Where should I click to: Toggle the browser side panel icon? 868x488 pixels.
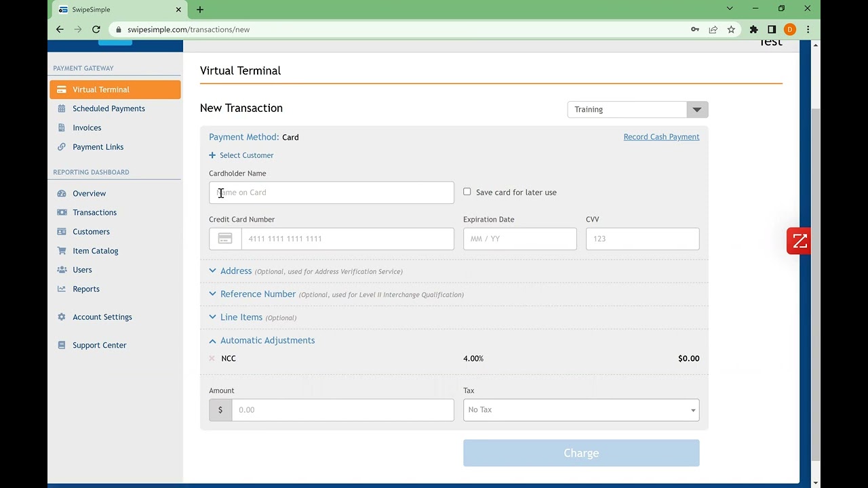pyautogui.click(x=772, y=29)
